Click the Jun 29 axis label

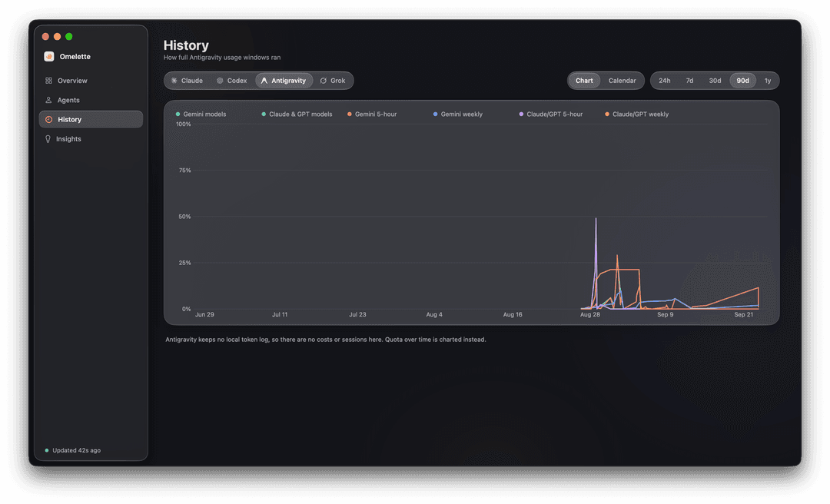click(x=204, y=314)
